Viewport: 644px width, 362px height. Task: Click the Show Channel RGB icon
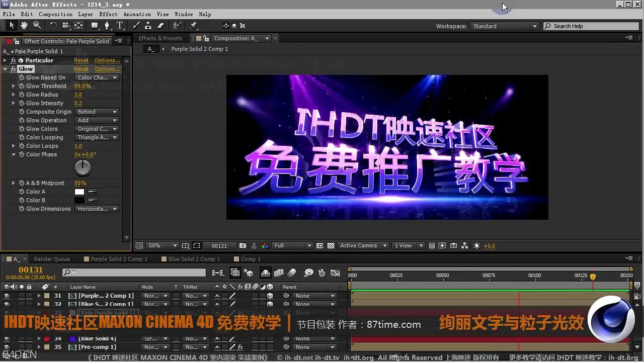265,246
